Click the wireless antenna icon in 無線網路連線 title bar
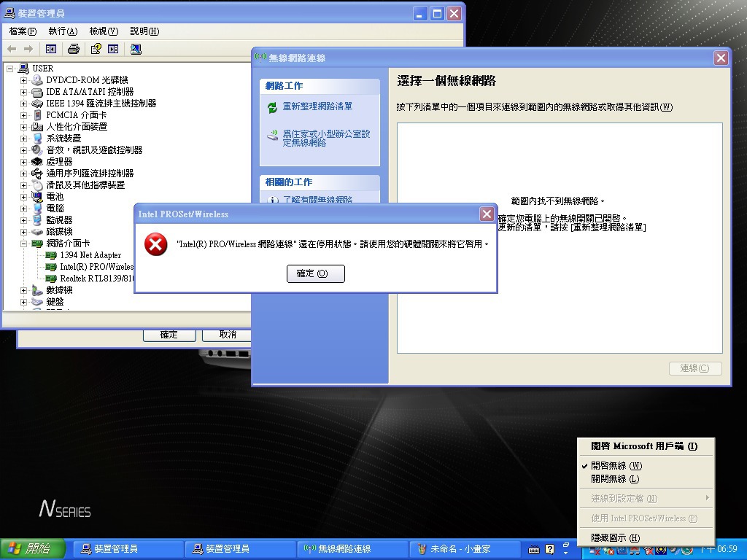The height and width of the screenshot is (560, 747). tap(260, 58)
